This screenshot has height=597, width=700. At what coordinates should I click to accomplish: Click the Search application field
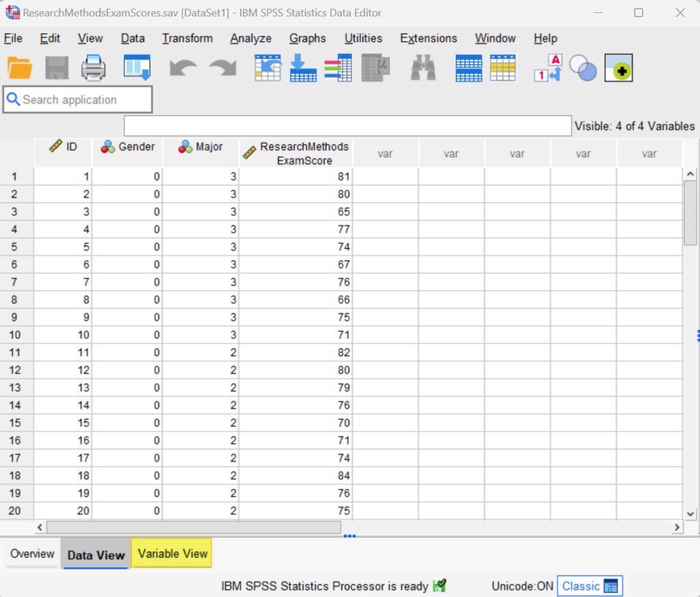click(77, 99)
